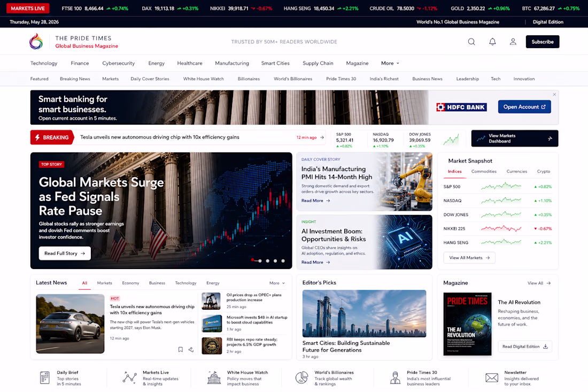Click the arrow after the breaking news headline
The width and height of the screenshot is (588, 392).
click(x=322, y=137)
